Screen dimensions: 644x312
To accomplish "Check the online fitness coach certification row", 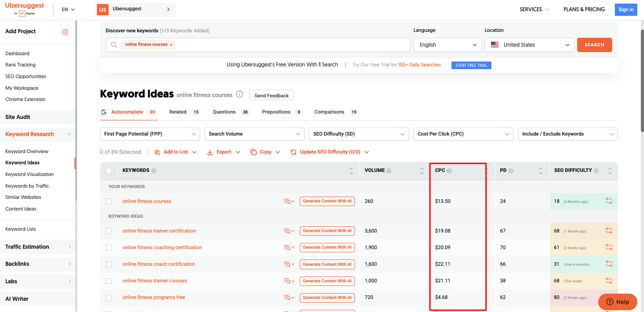I will click(x=109, y=264).
